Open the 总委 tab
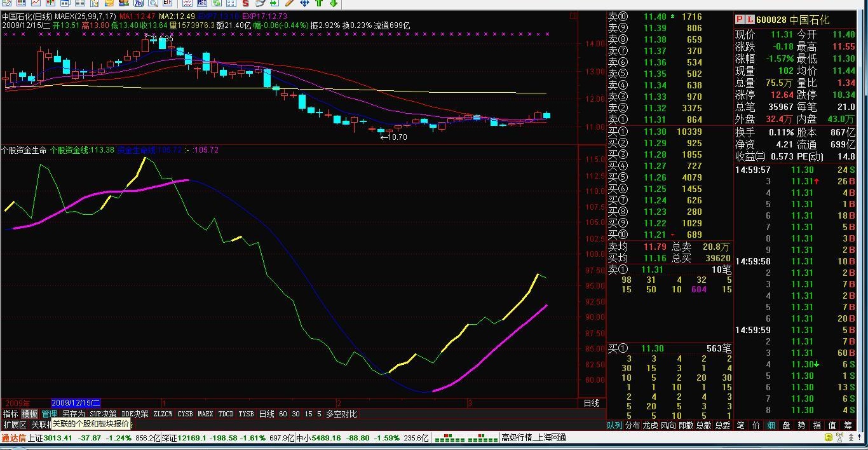The width and height of the screenshot is (868, 450). click(x=722, y=425)
